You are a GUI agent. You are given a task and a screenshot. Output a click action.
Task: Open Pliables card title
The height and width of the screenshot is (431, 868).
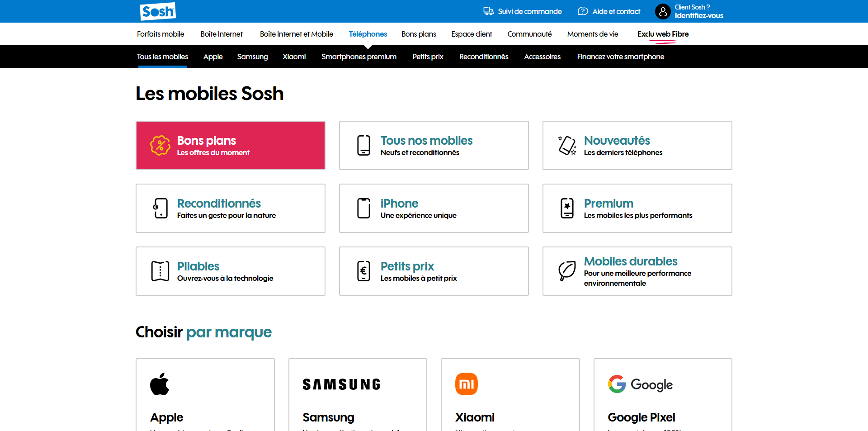[198, 266]
